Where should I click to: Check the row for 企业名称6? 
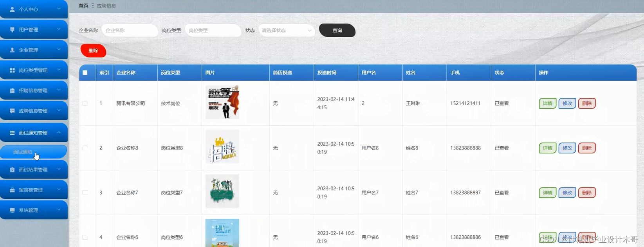[85, 237]
